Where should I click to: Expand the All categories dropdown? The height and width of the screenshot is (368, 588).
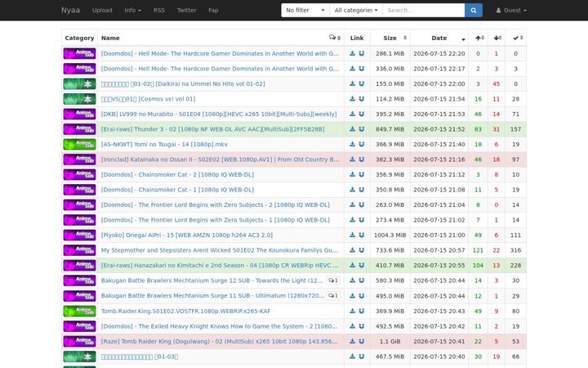tap(356, 10)
